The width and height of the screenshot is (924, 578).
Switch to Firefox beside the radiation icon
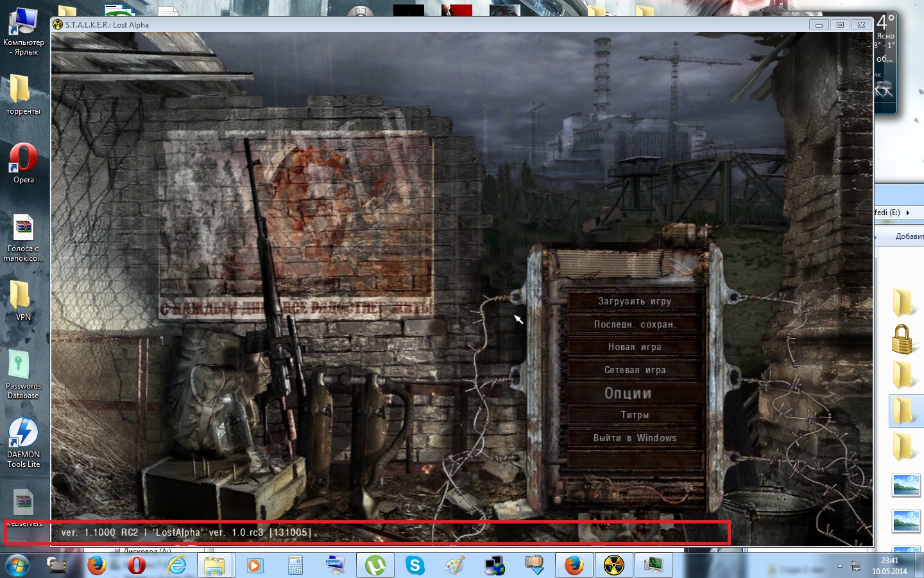(574, 565)
